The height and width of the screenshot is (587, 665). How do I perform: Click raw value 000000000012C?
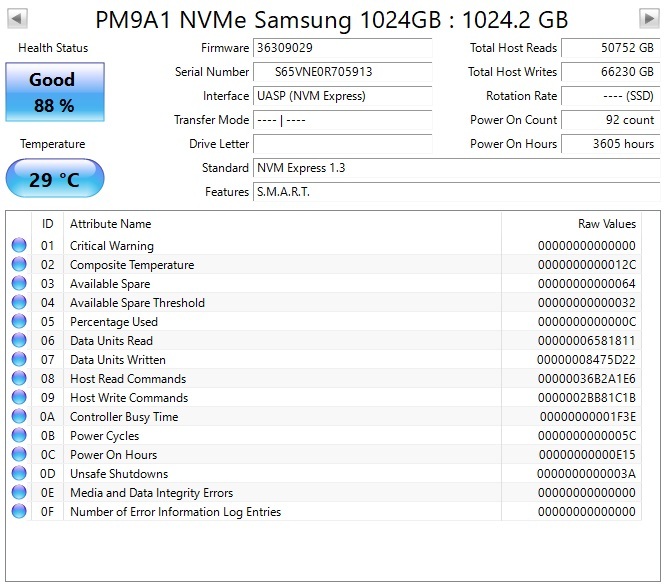point(587,265)
